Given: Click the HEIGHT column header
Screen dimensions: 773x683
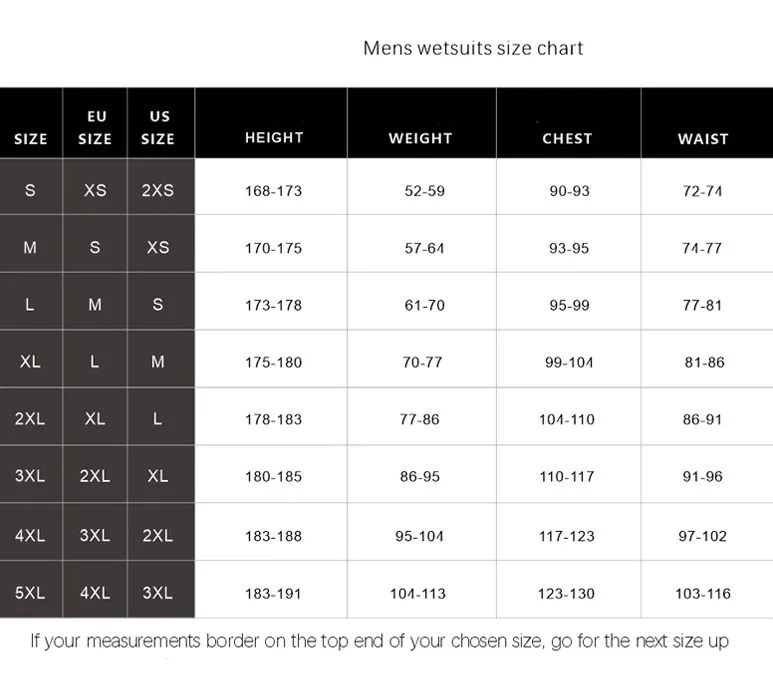Looking at the screenshot, I should pyautogui.click(x=273, y=138).
